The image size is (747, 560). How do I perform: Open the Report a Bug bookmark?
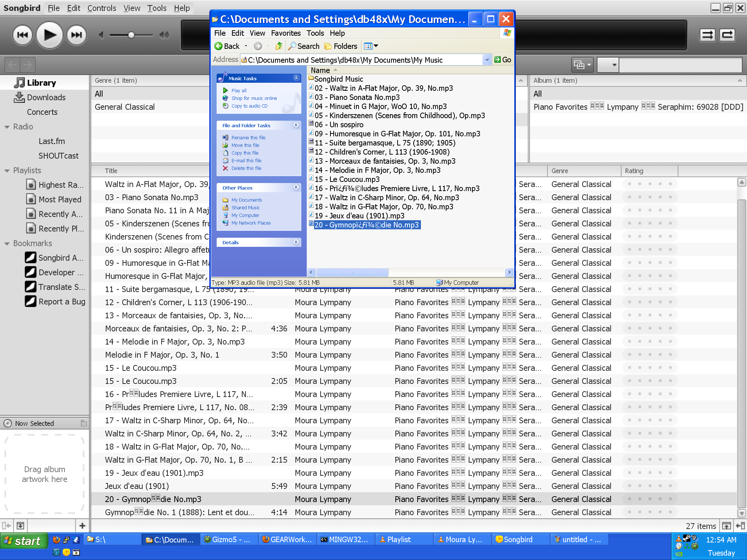(62, 302)
